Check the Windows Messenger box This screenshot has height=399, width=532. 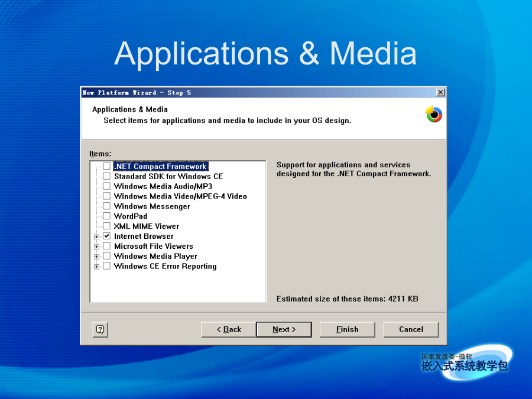[106, 206]
